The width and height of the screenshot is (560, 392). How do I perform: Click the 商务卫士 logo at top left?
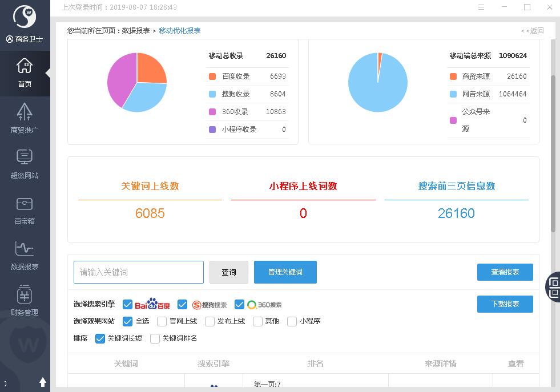coord(25,17)
